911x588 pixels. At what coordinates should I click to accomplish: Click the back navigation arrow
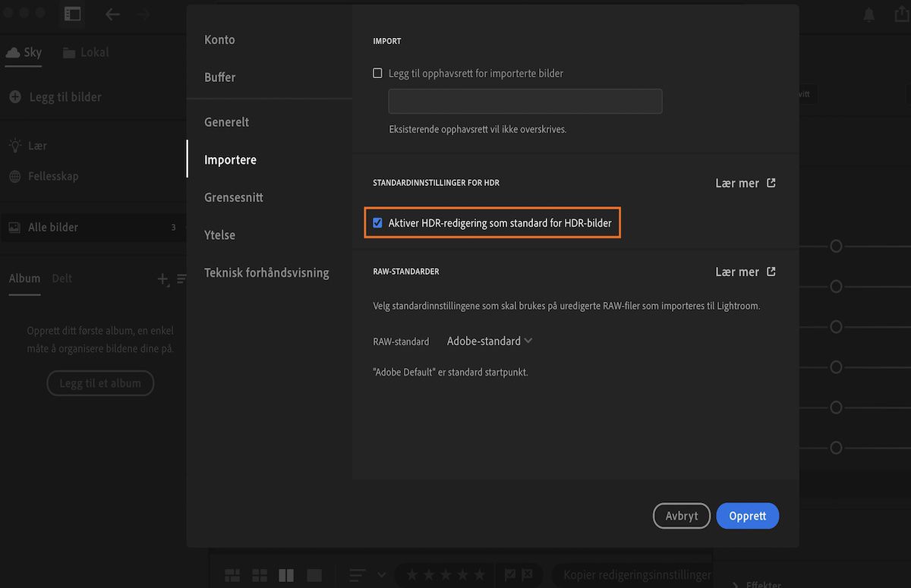pyautogui.click(x=112, y=14)
